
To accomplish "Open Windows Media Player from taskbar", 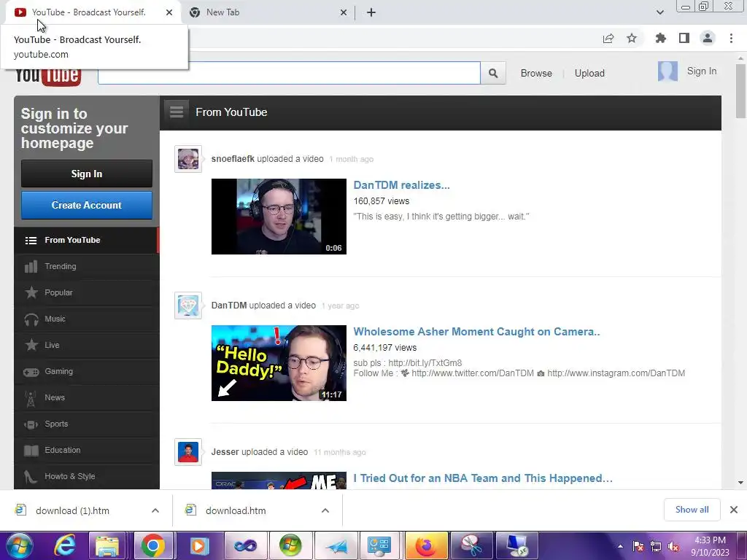I will click(199, 545).
